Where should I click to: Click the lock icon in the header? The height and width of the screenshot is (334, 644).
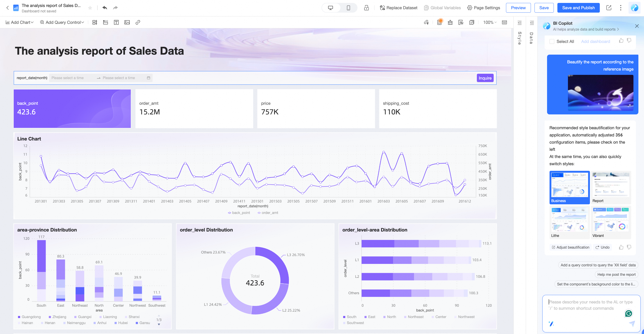(x=366, y=8)
